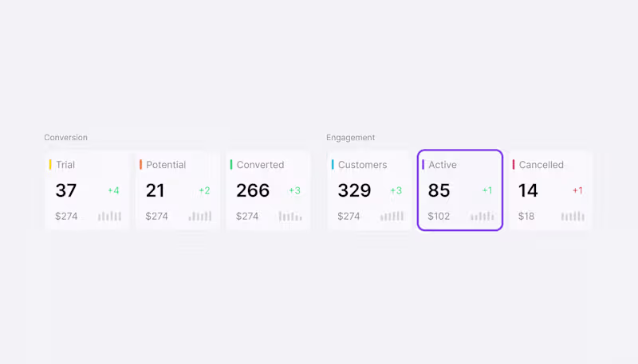638x364 pixels.
Task: Click the mini bar chart in Potential card
Action: coord(200,216)
